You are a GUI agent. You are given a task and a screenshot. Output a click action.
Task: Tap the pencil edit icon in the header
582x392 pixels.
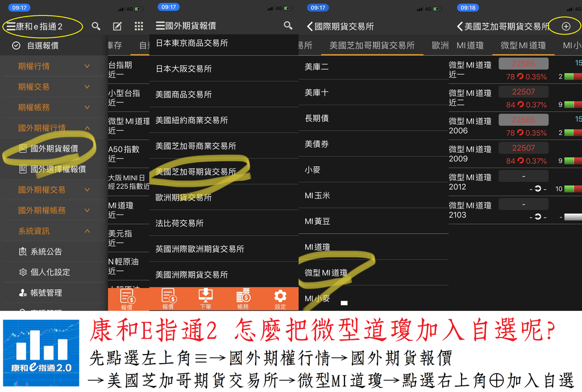click(117, 26)
